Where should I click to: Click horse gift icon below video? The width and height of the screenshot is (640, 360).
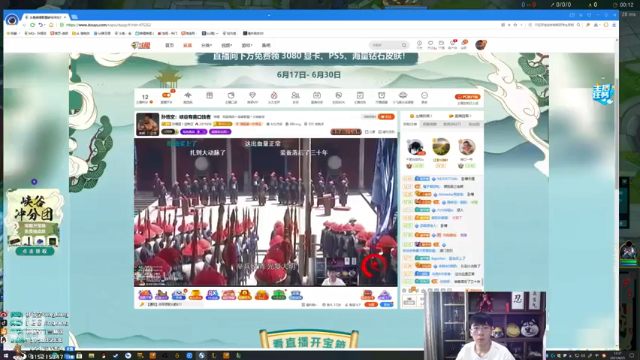(162, 294)
